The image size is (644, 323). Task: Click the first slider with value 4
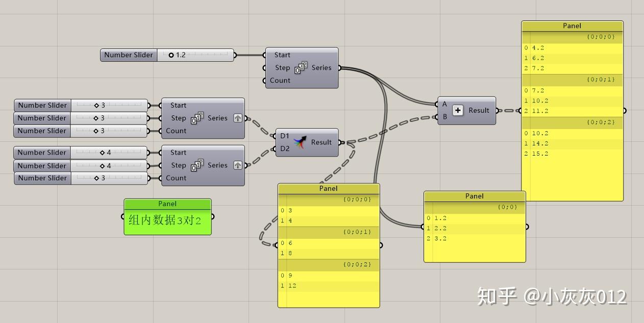109,153
